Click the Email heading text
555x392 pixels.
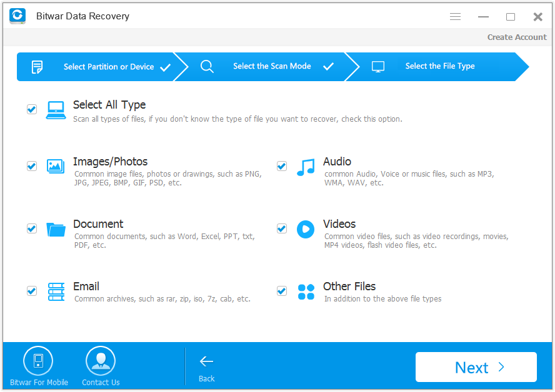pos(86,287)
